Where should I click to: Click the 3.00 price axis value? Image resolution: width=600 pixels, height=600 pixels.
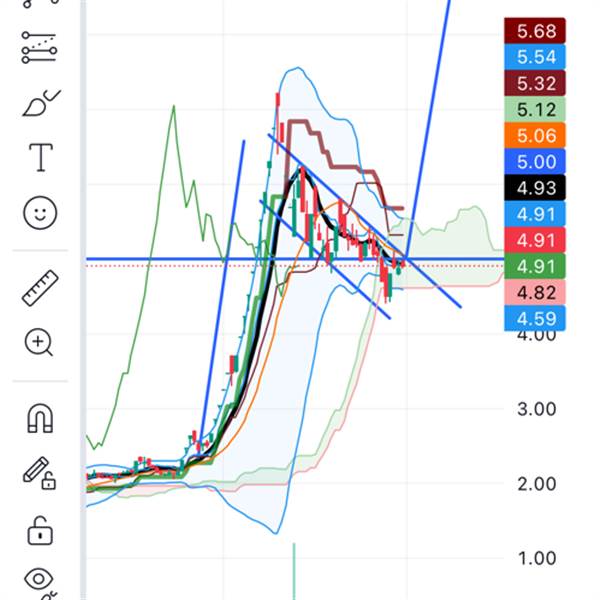536,409
